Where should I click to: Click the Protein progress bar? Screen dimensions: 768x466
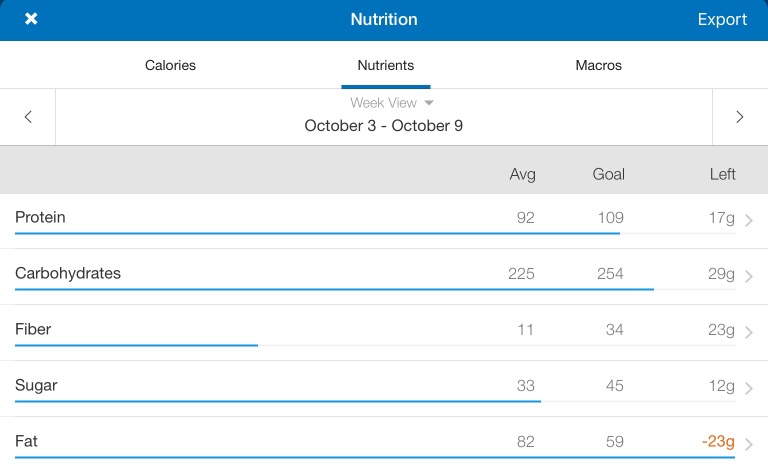317,233
